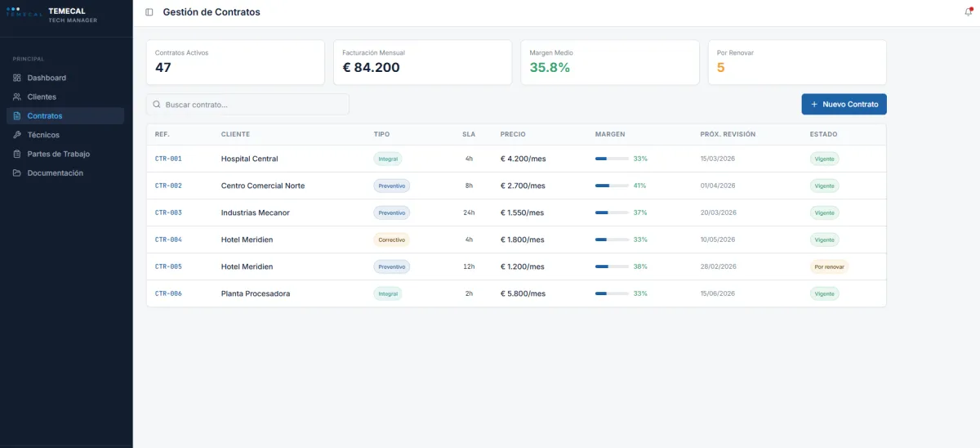Select the Por Renovar summary card
Image resolution: width=980 pixels, height=448 pixels.
click(796, 62)
